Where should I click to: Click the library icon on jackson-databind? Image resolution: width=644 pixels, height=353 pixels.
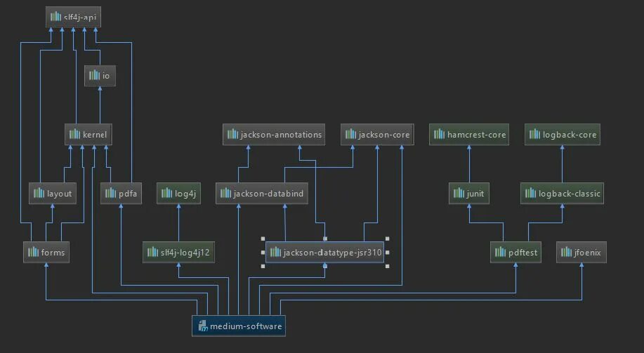[x=226, y=193]
